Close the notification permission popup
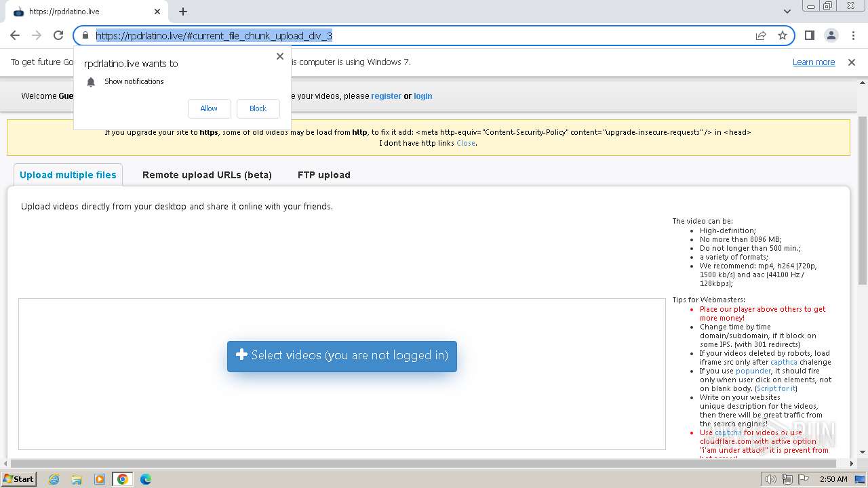The width and height of the screenshot is (868, 488). click(x=280, y=56)
